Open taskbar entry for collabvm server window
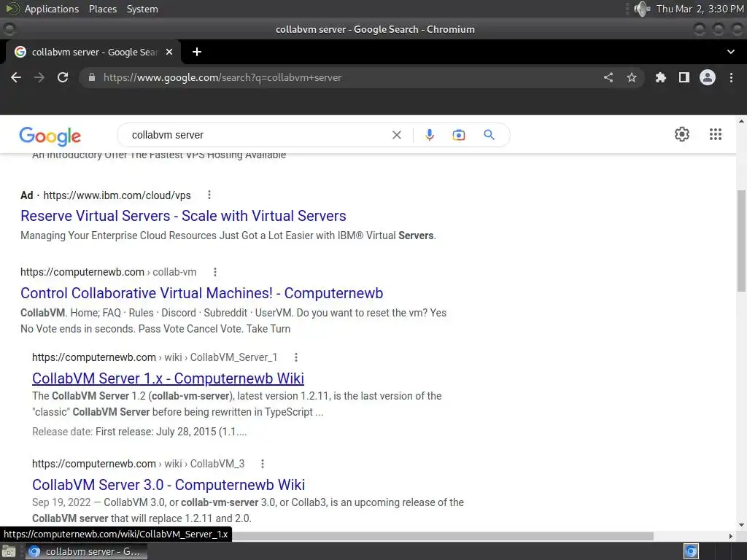Viewport: 747px width, 560px height. click(x=86, y=552)
